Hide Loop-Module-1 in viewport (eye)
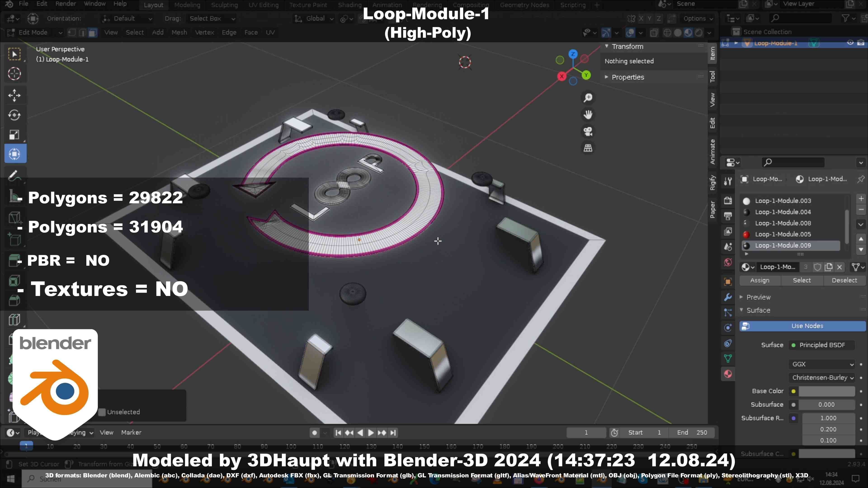The image size is (868, 488). 850,43
